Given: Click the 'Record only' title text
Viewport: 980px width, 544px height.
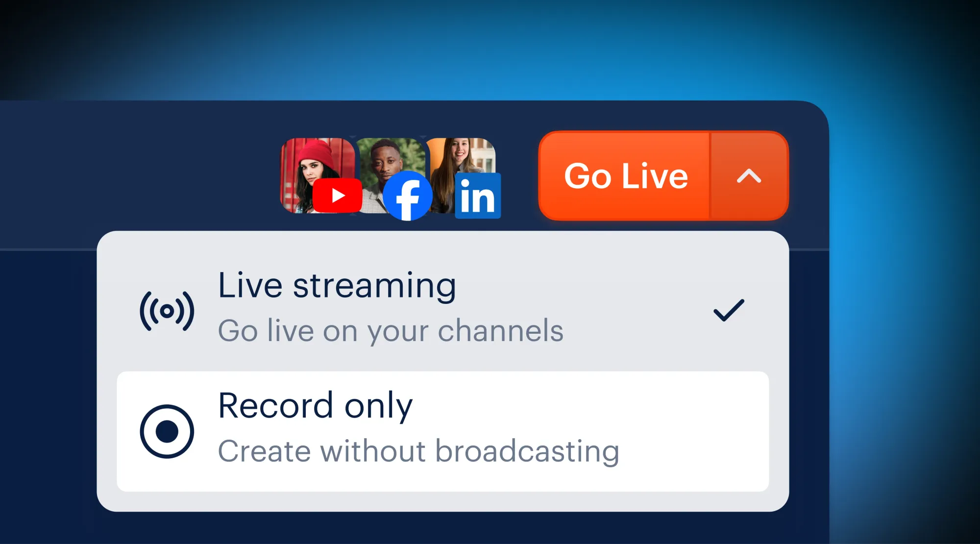Looking at the screenshot, I should point(316,406).
